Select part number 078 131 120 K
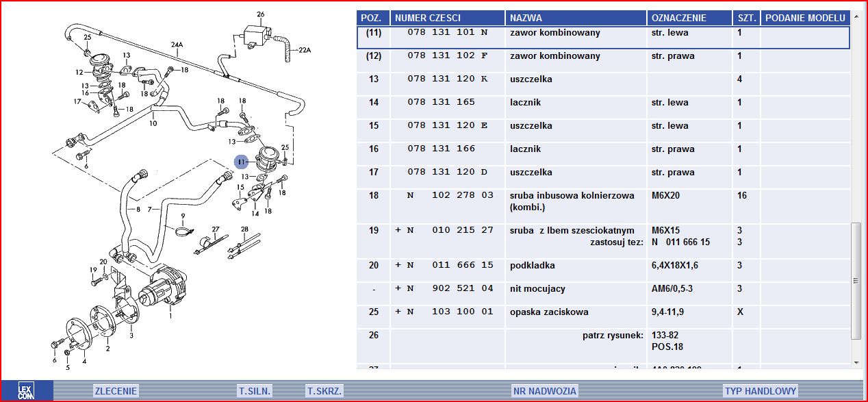 tap(448, 79)
